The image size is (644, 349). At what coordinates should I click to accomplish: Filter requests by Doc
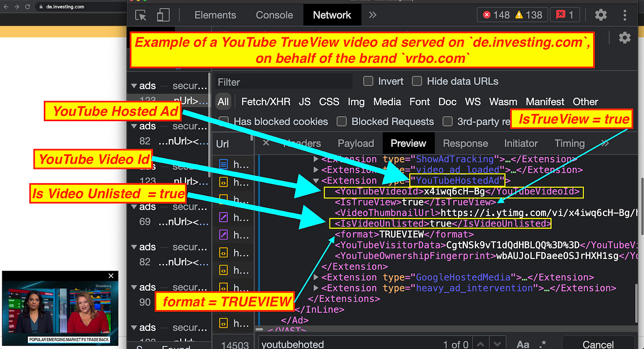click(447, 102)
